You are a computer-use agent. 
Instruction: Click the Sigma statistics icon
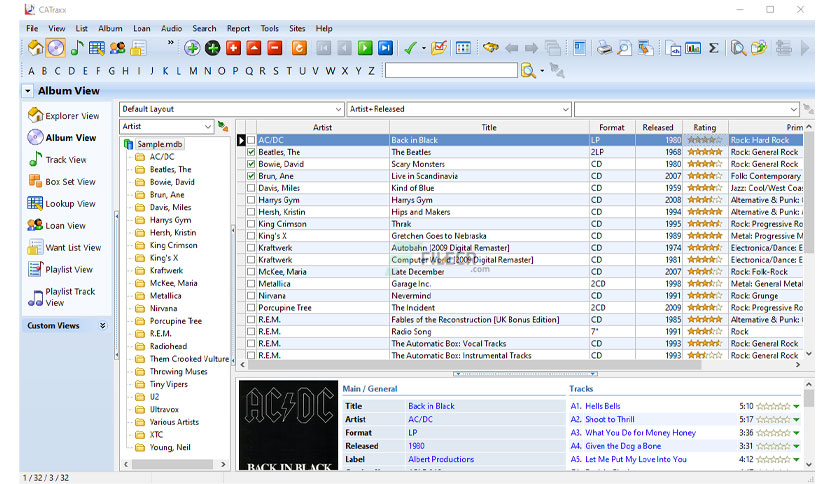pos(713,47)
